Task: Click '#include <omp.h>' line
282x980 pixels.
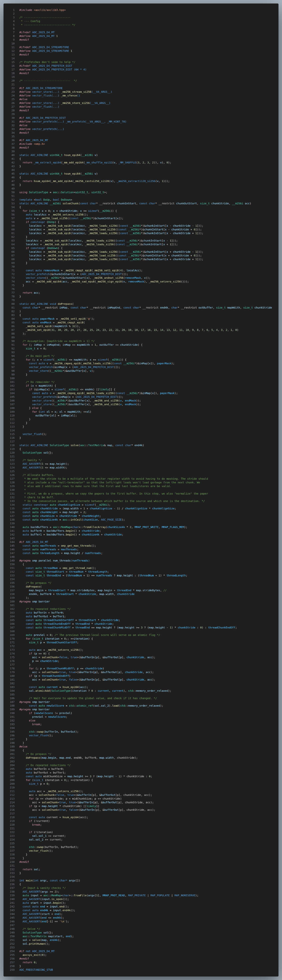Action: [32, 144]
